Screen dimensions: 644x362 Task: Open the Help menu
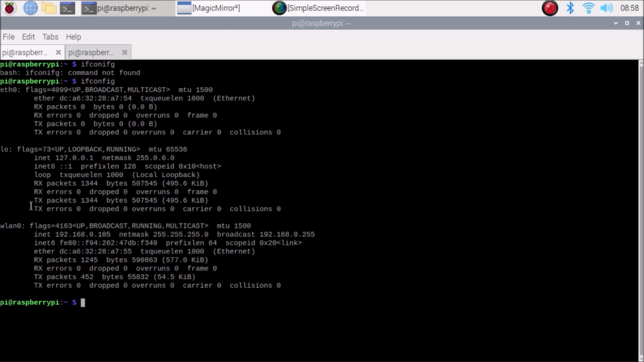point(73,37)
